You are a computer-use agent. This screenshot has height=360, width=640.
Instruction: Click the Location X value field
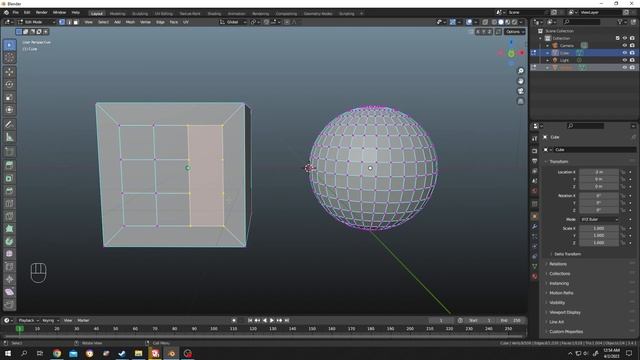[599, 172]
